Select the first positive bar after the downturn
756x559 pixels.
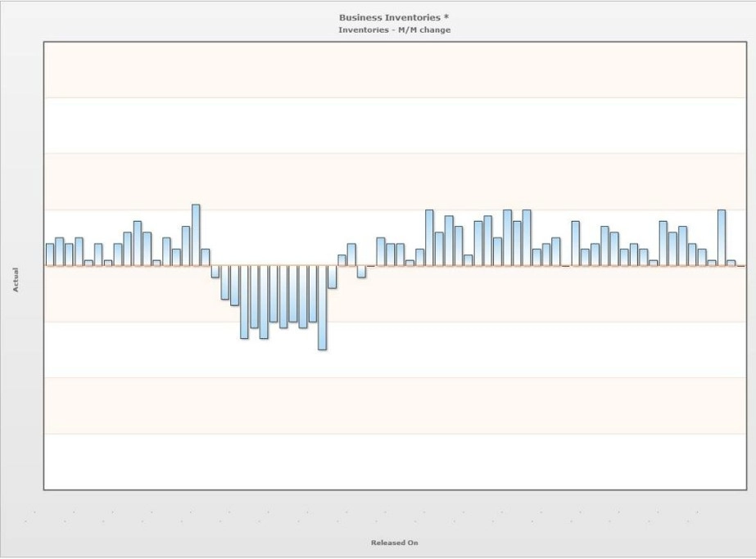point(342,260)
